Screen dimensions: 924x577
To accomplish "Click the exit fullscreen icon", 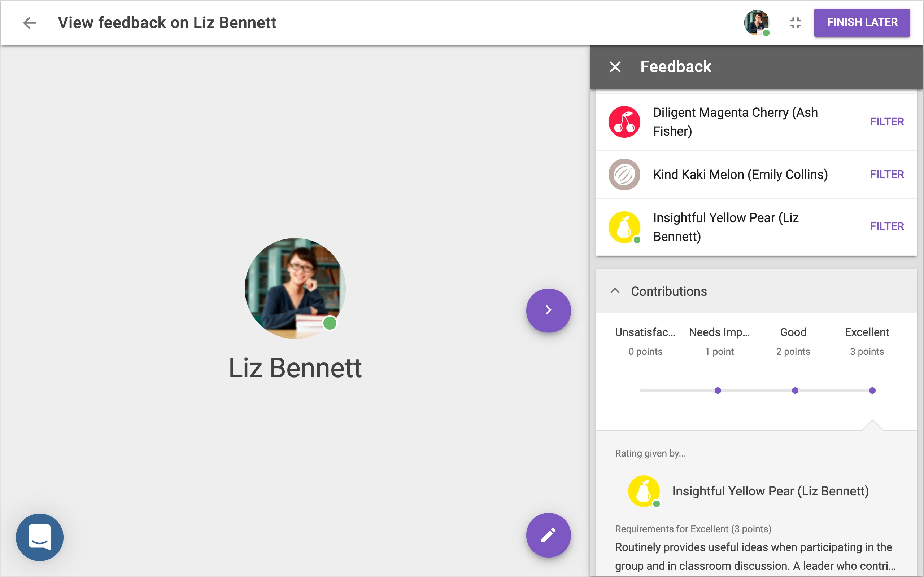I will coord(796,23).
